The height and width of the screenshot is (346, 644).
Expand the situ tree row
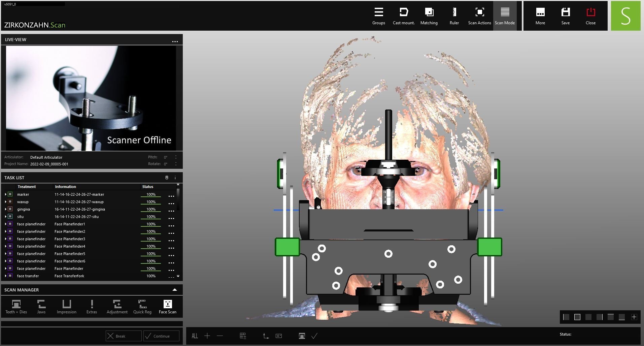click(6, 217)
